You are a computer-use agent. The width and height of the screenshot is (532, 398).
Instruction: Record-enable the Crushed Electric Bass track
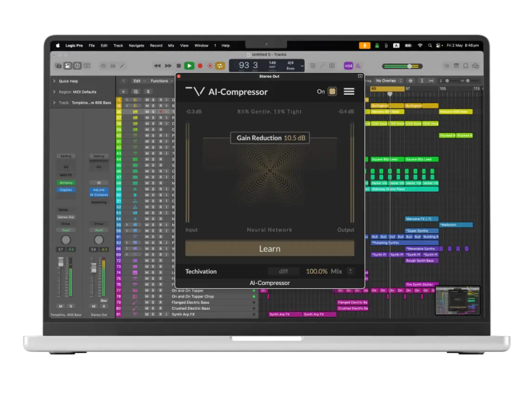click(x=160, y=308)
